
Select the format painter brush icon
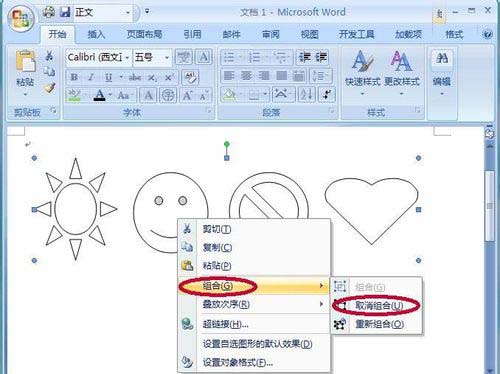49,88
